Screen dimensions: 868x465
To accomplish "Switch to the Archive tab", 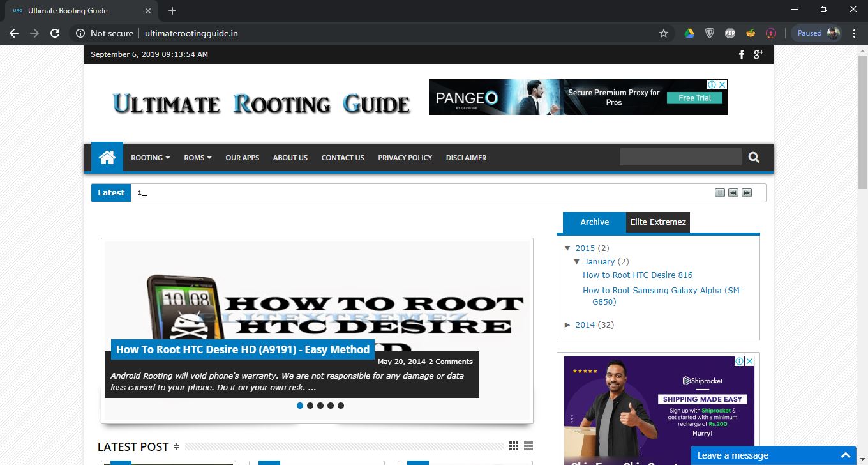I will coord(595,222).
